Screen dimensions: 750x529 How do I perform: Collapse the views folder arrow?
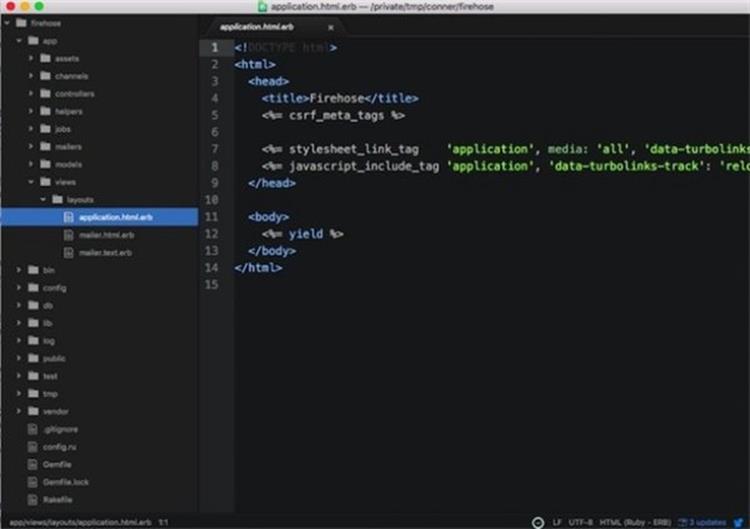click(x=31, y=182)
